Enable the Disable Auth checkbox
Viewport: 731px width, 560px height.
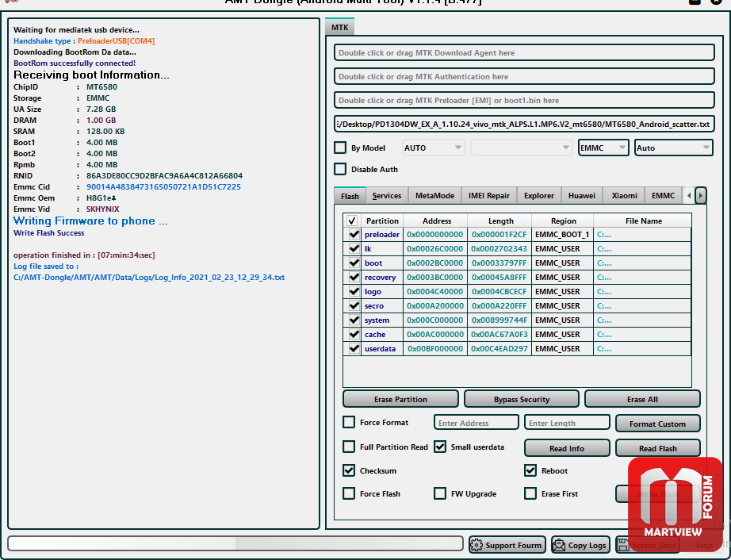pos(340,169)
